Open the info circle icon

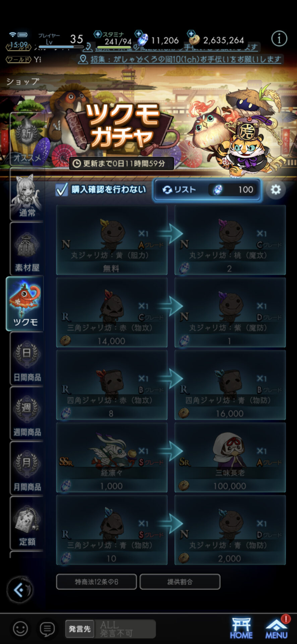tap(279, 39)
